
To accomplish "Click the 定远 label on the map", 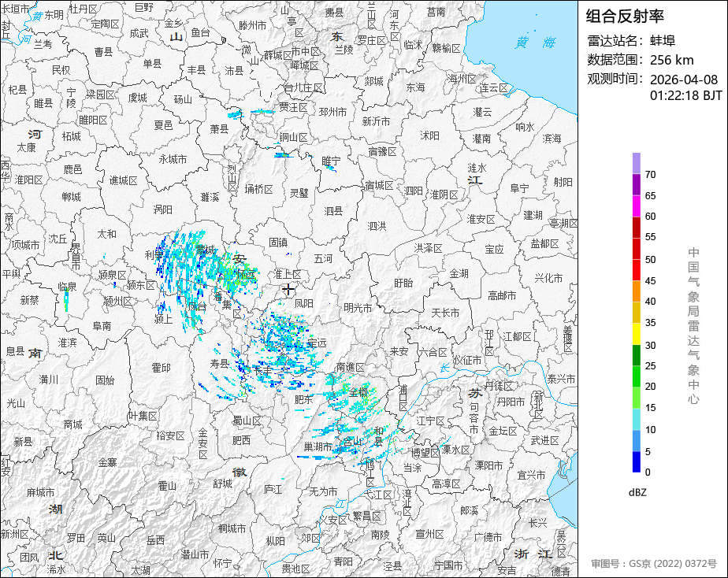I will click(317, 343).
